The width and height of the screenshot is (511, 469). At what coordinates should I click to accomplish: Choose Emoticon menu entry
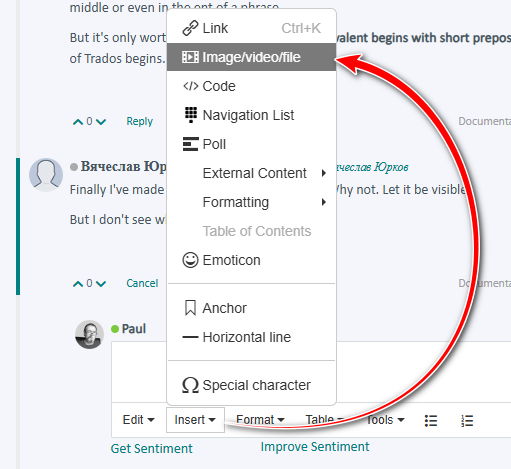tap(251, 260)
